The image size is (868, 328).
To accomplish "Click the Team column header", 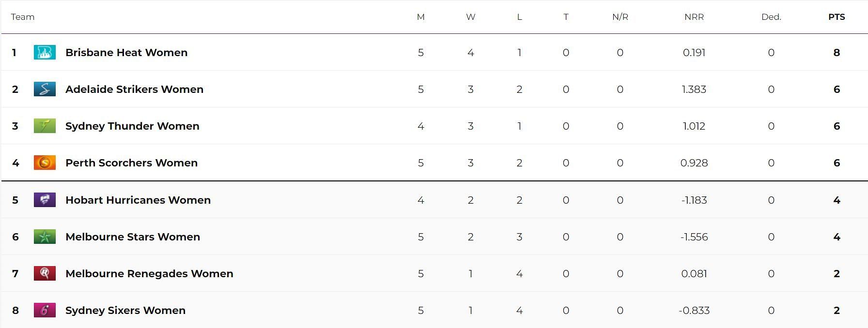I will click(x=23, y=17).
